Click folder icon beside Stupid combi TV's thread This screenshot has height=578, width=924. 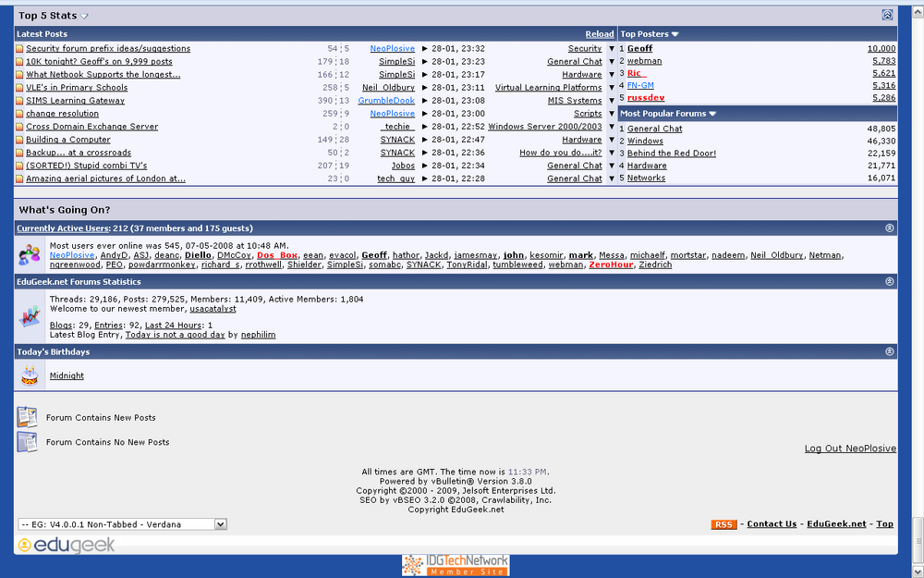[19, 166]
